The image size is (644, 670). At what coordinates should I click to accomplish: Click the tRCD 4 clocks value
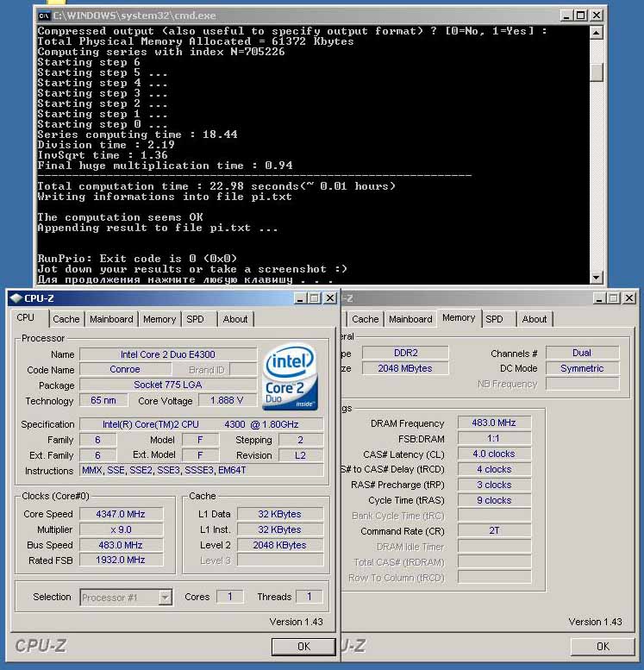(494, 469)
